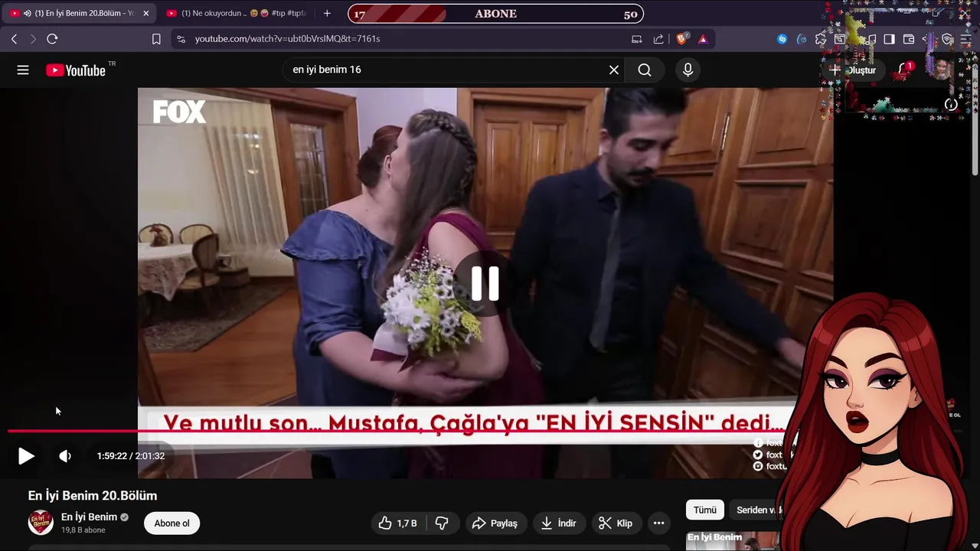Viewport: 980px width, 551px height.
Task: Subscribe with Abone ol button
Action: pos(171,523)
